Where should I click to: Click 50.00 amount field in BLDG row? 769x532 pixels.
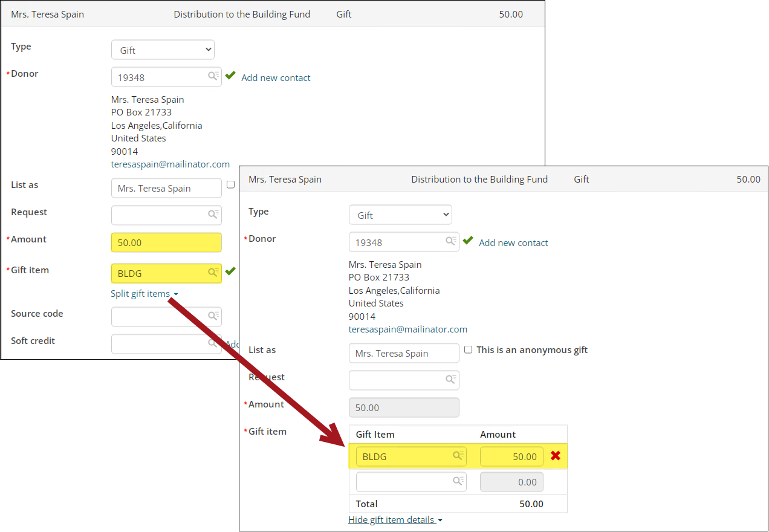coord(511,456)
